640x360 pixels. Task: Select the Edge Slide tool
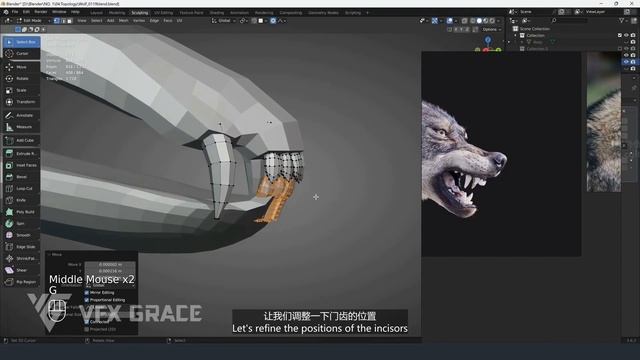22,247
